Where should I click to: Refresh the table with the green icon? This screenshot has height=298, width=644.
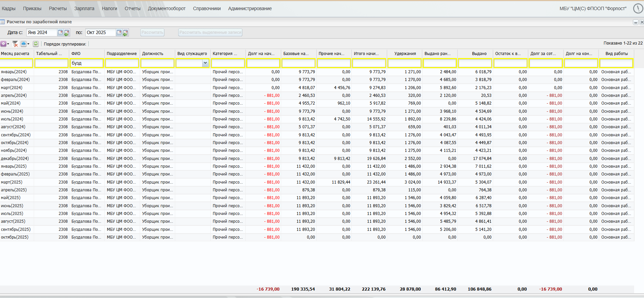click(x=36, y=44)
